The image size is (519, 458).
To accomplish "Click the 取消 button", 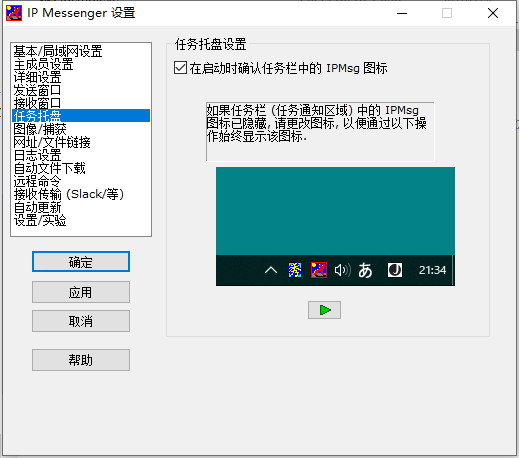I will 81,321.
